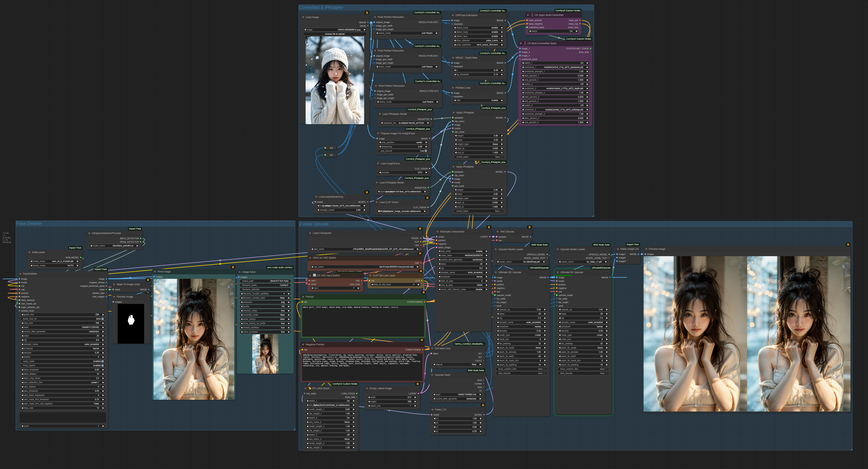
Task: Collapse the Load Image node via its title dot
Action: coord(303,17)
